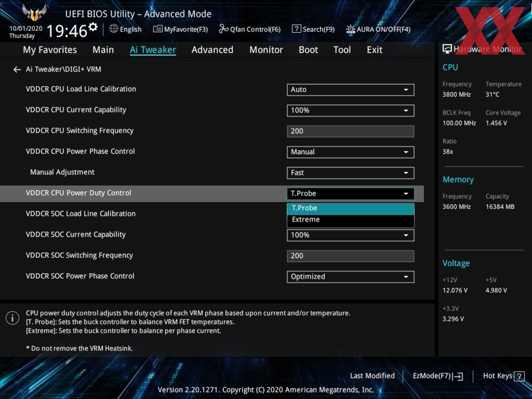Select VDDCR SOC Switching Frequency label
Viewport: 532px width, 399px height.
coord(79,255)
